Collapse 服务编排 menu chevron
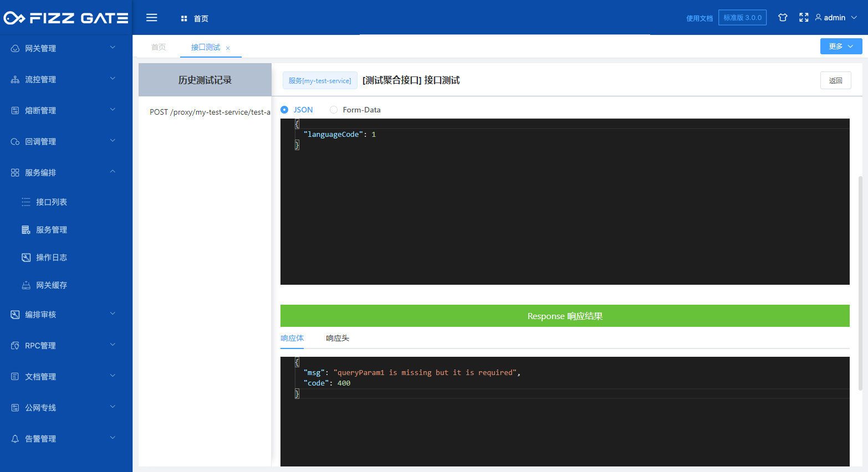The image size is (868, 472). point(113,172)
